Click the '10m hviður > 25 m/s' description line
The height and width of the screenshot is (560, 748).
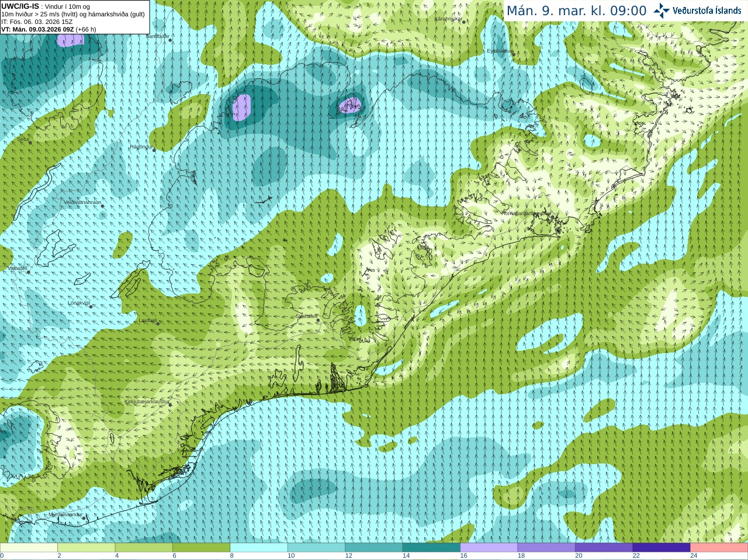(73, 14)
